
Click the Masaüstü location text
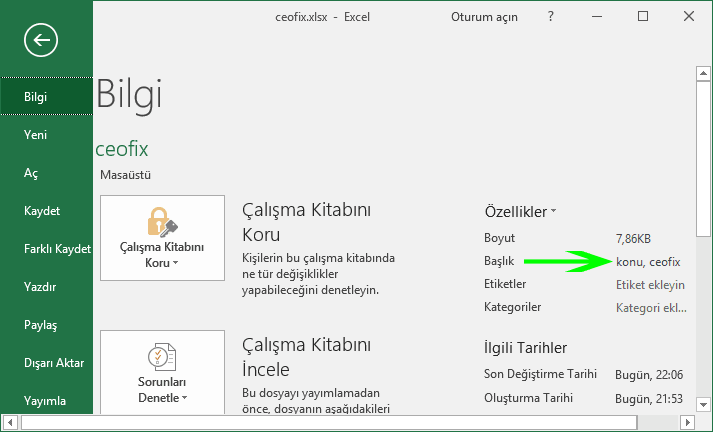(x=126, y=175)
